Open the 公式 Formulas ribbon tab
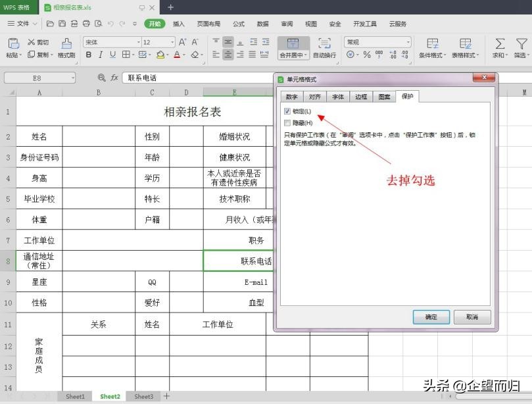 [238, 24]
